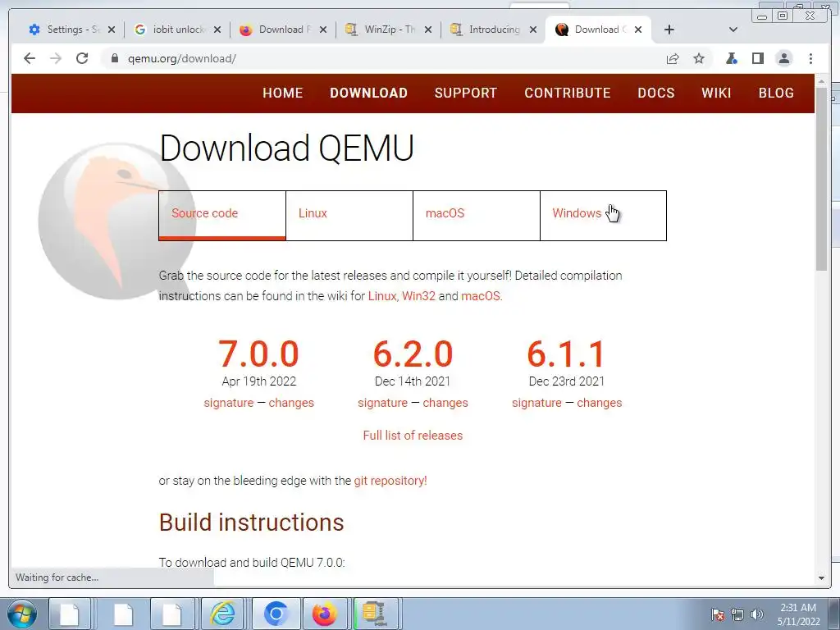Open BLOG in the site navigation

click(x=776, y=93)
